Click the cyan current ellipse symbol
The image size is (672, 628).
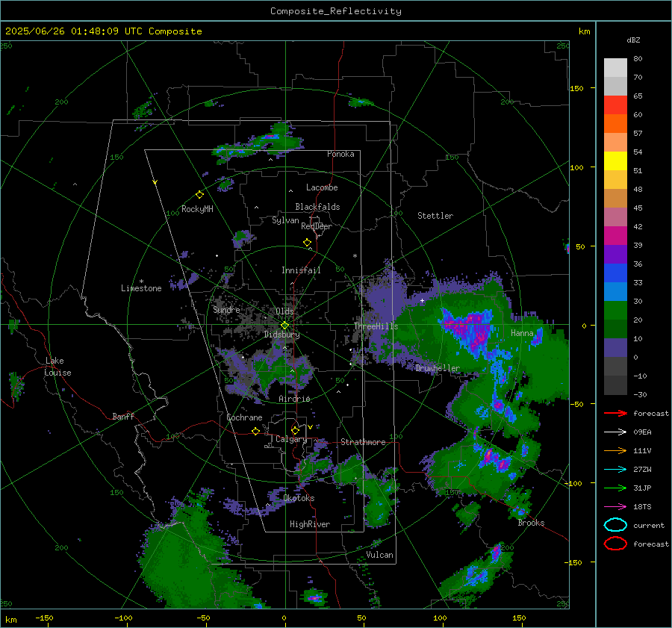tap(615, 525)
